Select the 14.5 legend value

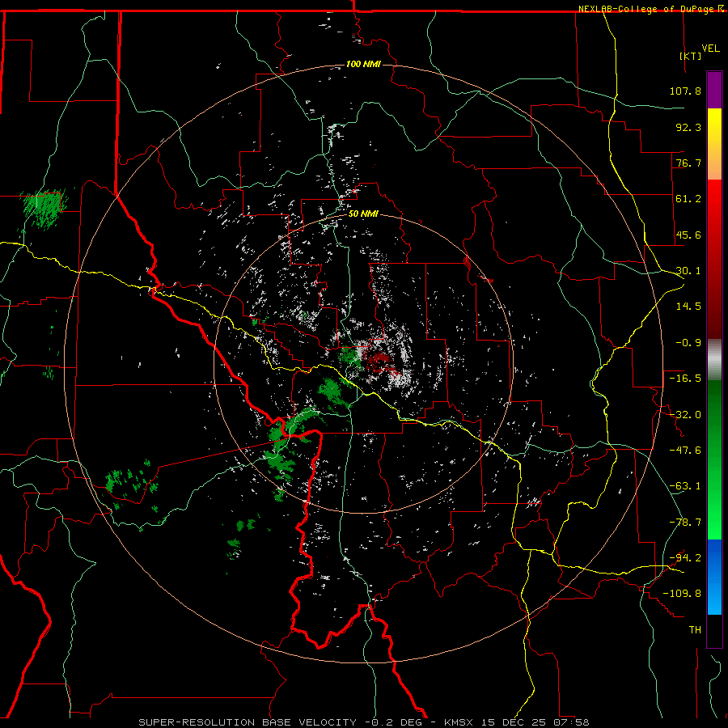[x=688, y=307]
